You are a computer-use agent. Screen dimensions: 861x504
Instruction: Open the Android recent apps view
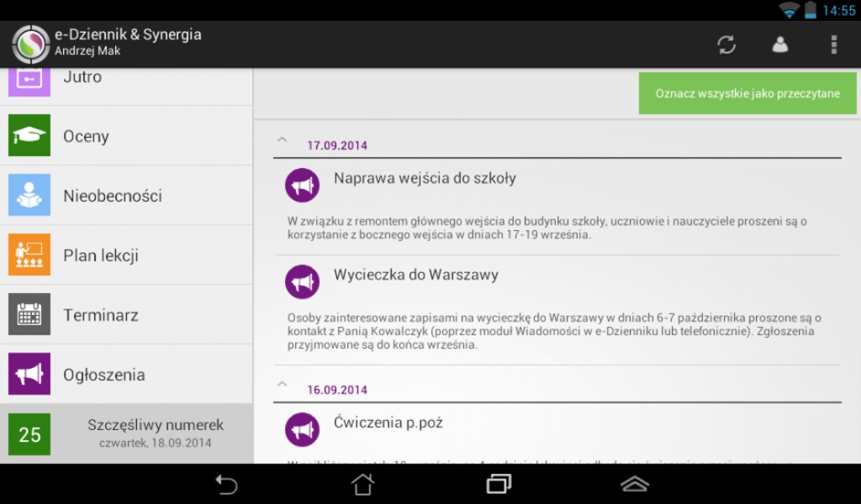[499, 484]
